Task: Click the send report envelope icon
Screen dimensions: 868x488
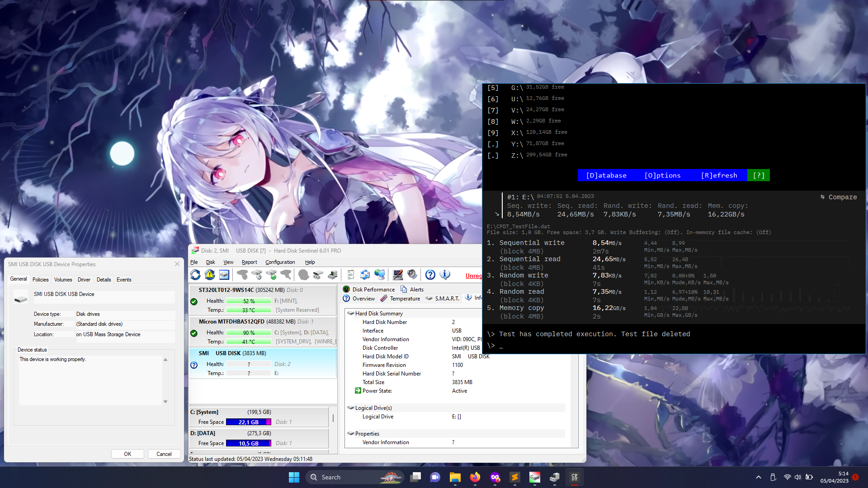Action: (x=365, y=275)
